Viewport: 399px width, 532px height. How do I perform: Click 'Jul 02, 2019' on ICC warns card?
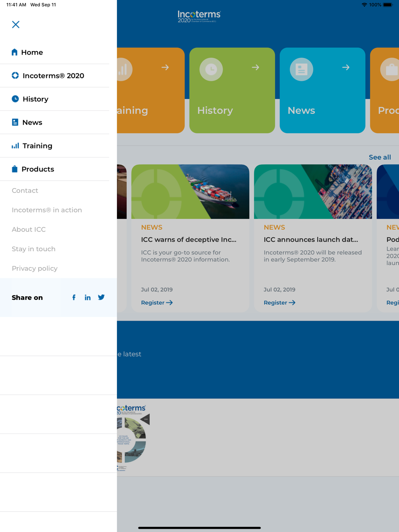click(157, 290)
